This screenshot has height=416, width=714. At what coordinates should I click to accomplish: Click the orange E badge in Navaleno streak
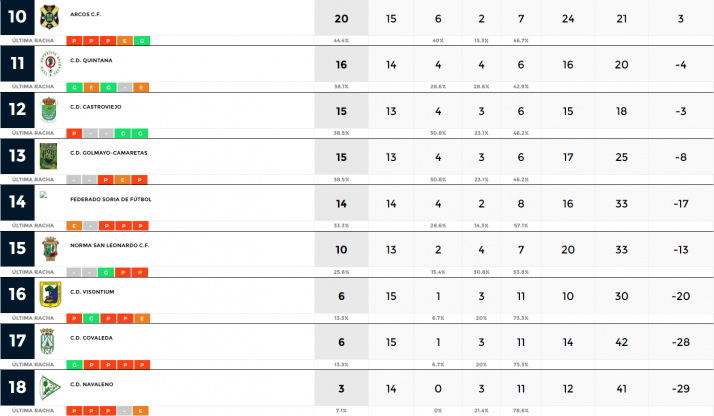click(142, 410)
